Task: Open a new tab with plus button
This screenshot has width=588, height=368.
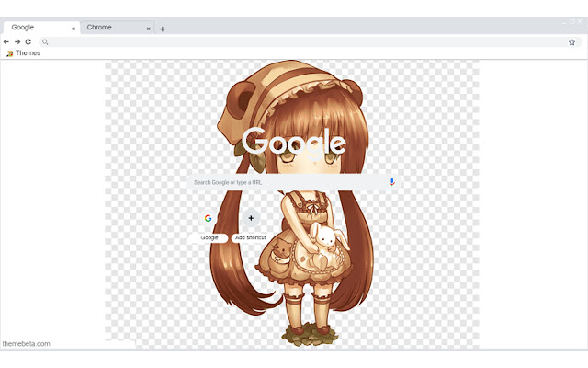Action: pos(162,29)
